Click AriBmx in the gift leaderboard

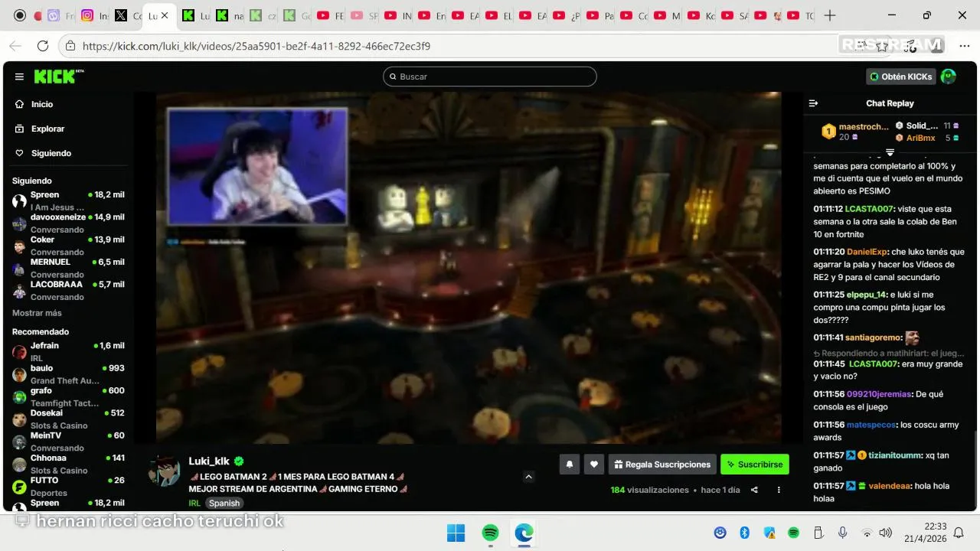point(920,138)
